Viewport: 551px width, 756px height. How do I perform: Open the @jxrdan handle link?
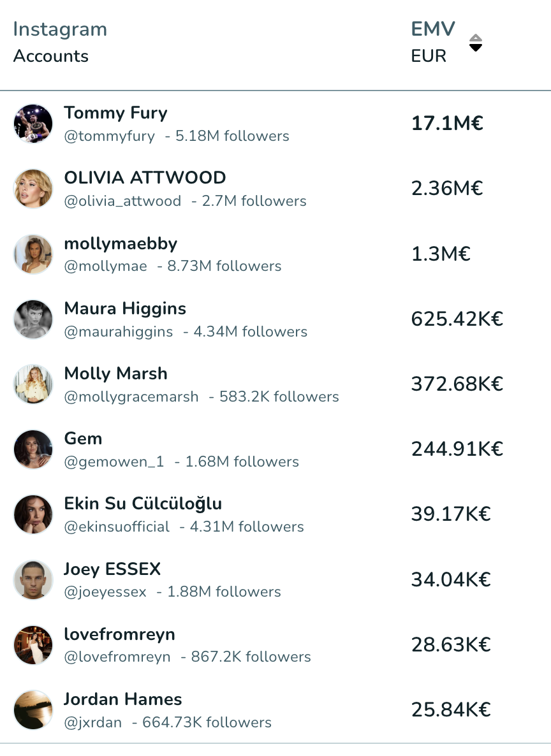92,722
